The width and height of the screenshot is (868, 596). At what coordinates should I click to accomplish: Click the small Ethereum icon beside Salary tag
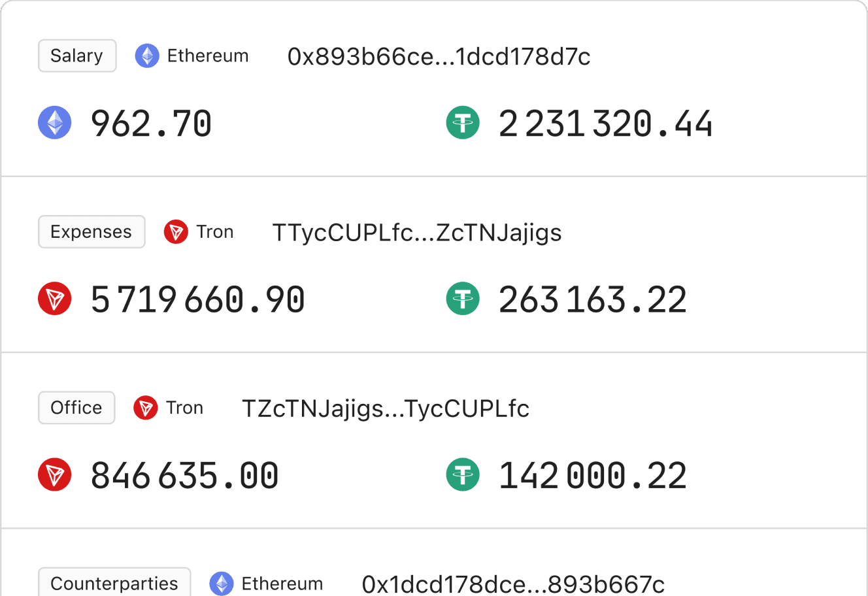(147, 56)
